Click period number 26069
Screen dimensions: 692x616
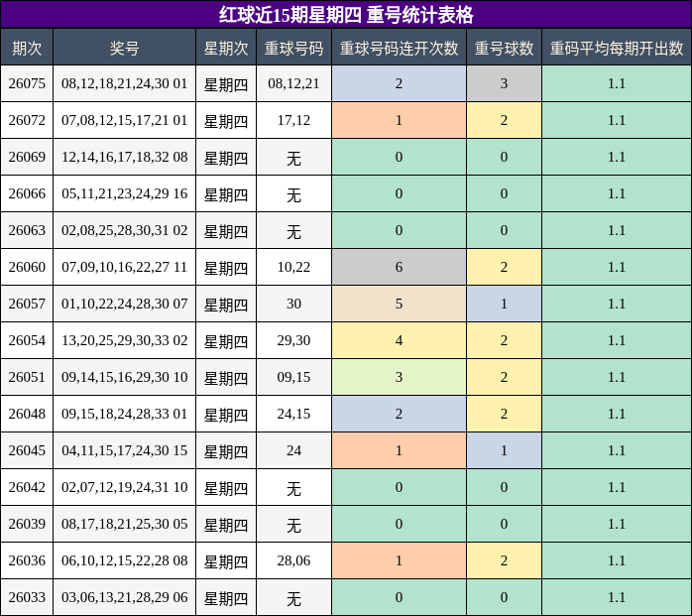[27, 157]
